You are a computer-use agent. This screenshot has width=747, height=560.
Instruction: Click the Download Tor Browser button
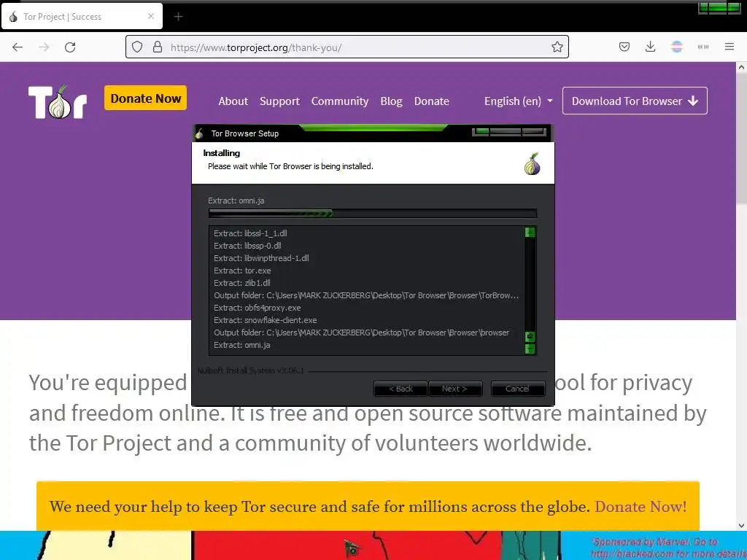[x=635, y=101]
